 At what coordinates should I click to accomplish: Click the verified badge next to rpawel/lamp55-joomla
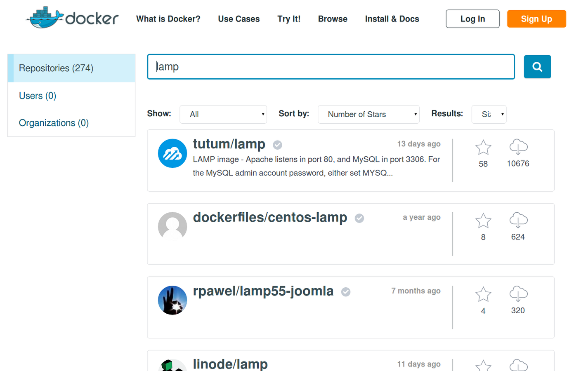346,292
